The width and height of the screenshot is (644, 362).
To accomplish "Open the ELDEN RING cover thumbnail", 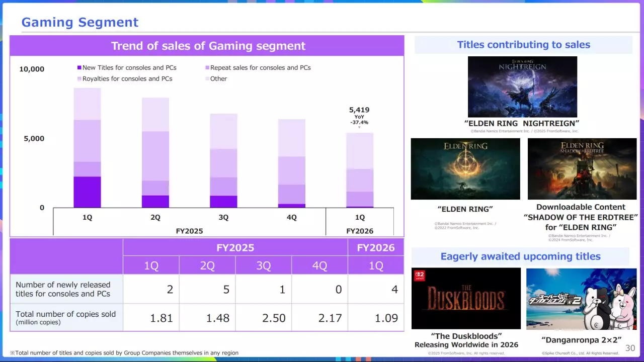I will tap(465, 169).
